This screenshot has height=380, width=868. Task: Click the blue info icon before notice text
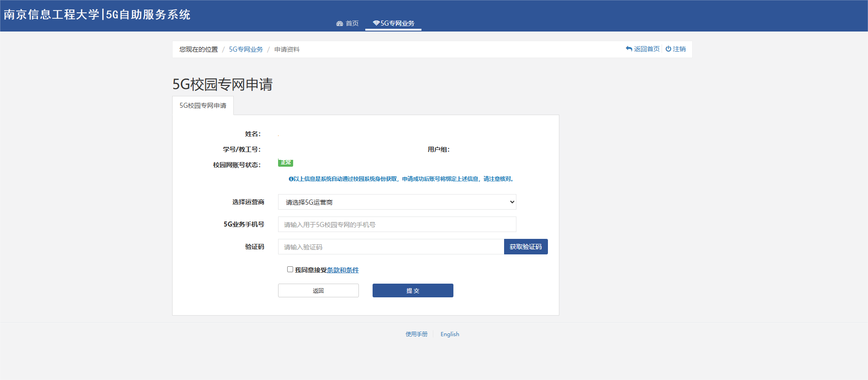coord(291,179)
